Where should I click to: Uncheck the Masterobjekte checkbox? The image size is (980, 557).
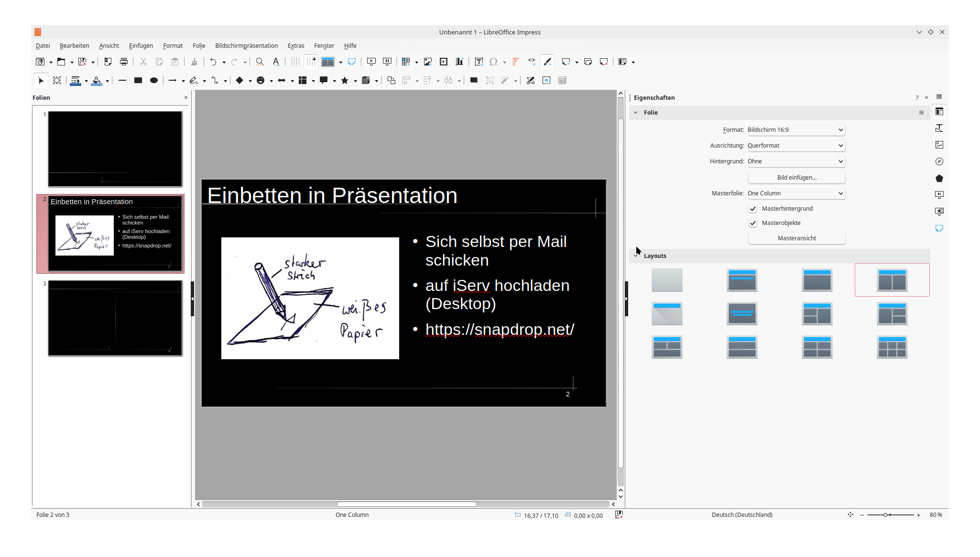click(753, 223)
